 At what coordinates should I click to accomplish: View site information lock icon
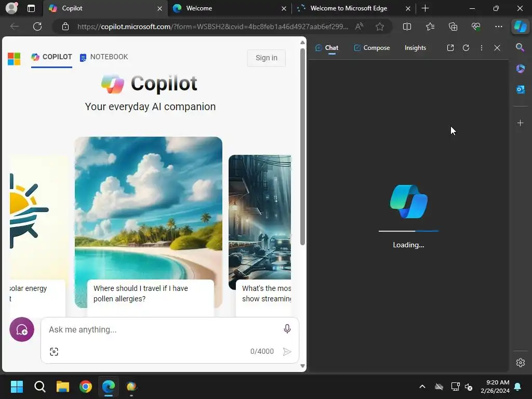coord(65,26)
